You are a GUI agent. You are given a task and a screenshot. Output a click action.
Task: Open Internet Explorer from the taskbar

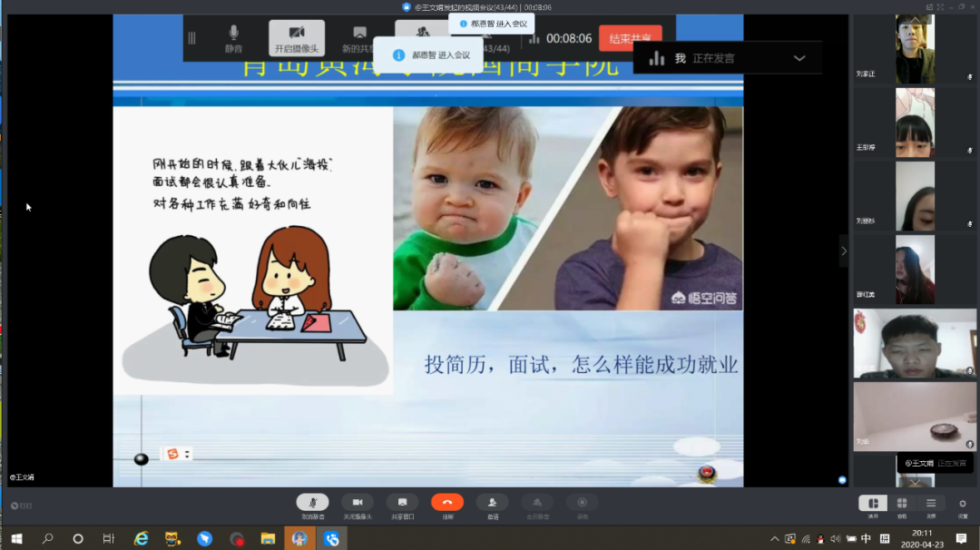tap(141, 539)
